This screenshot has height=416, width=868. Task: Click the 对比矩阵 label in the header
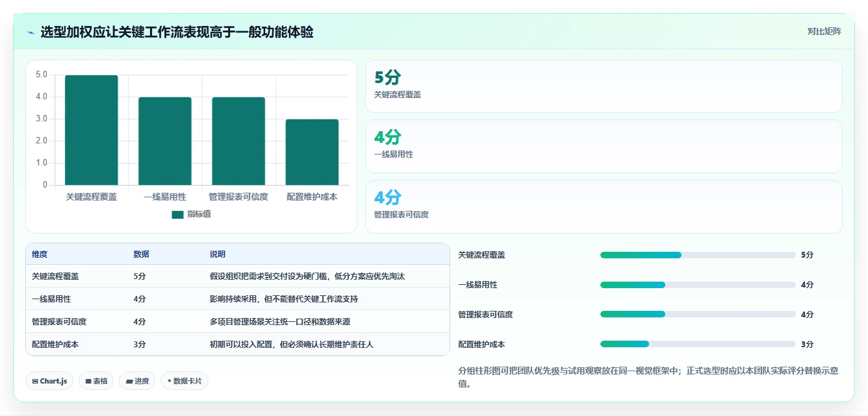(824, 31)
